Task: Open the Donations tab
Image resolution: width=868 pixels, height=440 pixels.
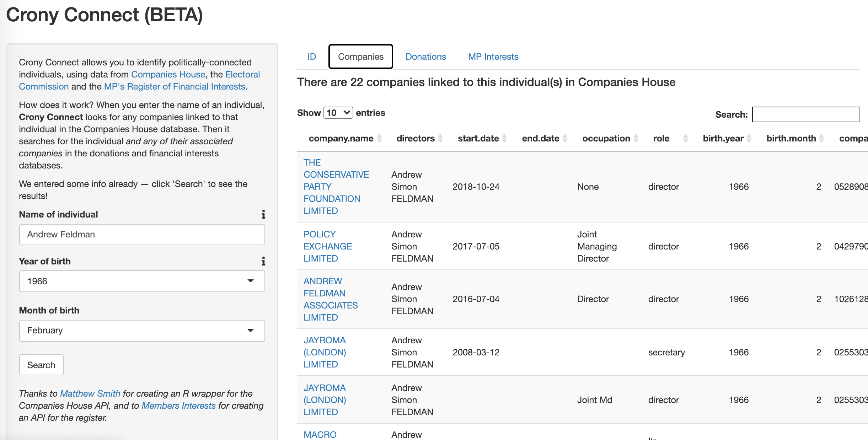Action: coord(426,57)
